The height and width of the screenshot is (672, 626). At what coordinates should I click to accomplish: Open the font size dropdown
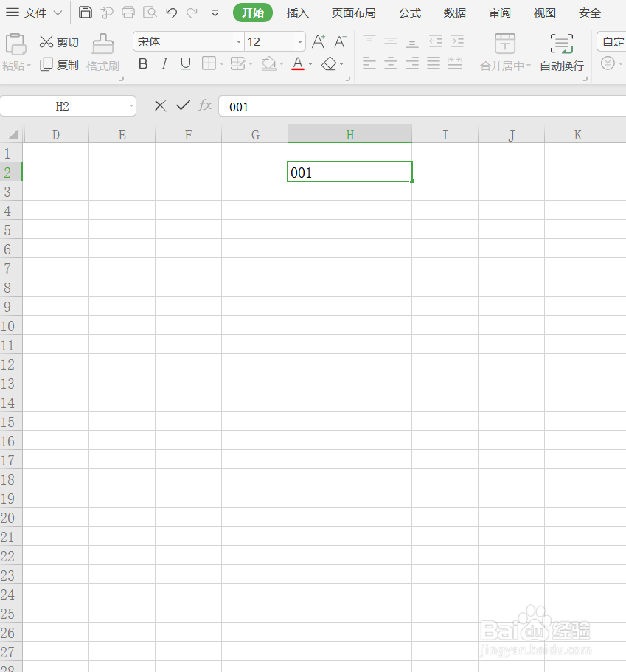300,41
